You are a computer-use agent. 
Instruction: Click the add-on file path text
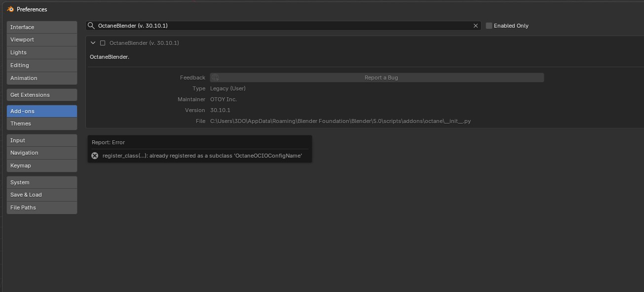341,121
